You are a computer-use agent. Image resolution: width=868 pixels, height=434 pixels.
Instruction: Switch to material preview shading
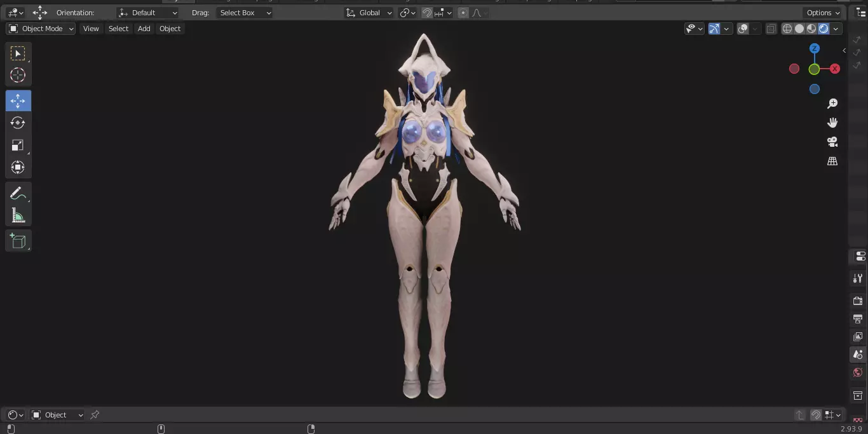811,29
